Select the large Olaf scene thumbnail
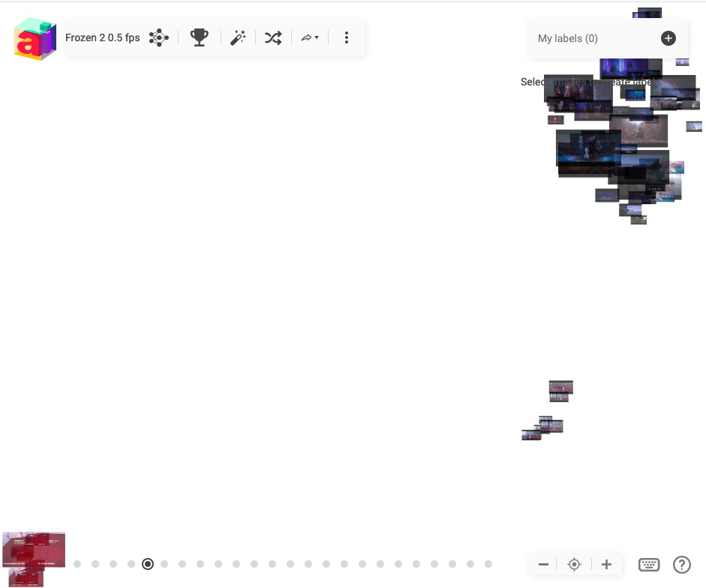 (x=588, y=148)
